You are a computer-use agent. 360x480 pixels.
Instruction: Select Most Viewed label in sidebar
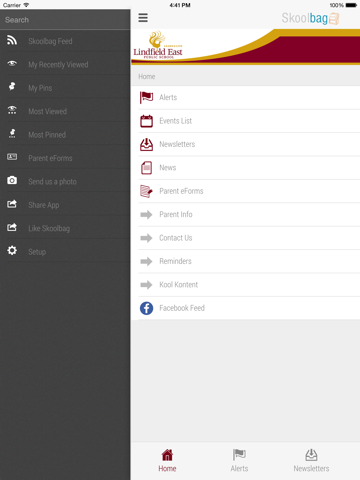coord(47,111)
